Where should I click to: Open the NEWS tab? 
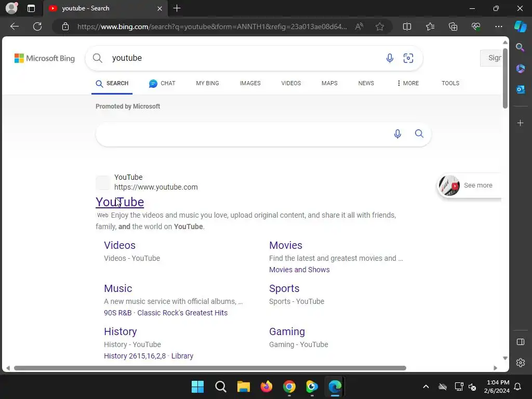(366, 83)
